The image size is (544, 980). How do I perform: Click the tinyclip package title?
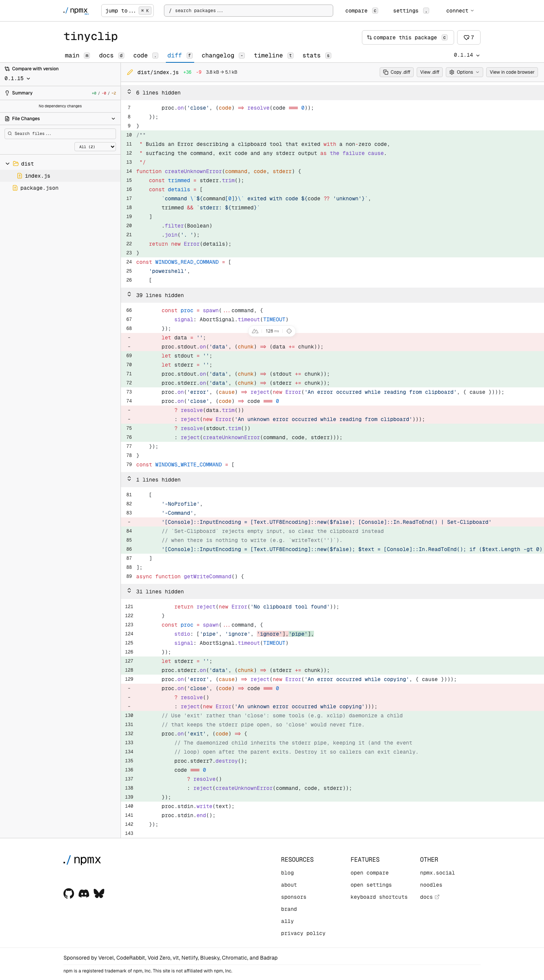(90, 36)
